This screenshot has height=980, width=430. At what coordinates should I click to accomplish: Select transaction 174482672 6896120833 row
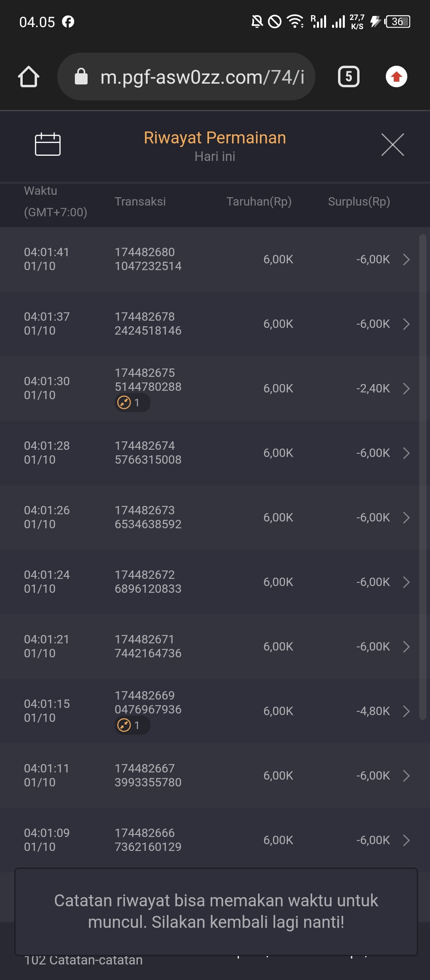point(148,582)
